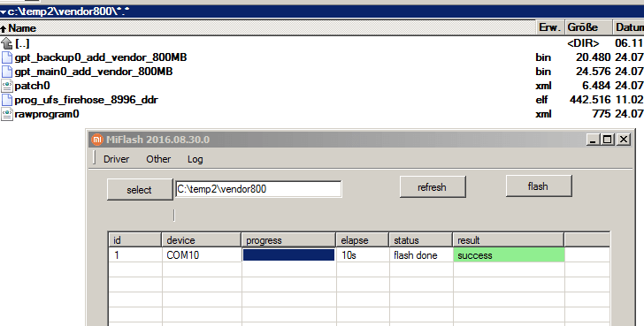Click the blue progress bar for COM10
Screen dimensions: 644x326
click(x=288, y=255)
